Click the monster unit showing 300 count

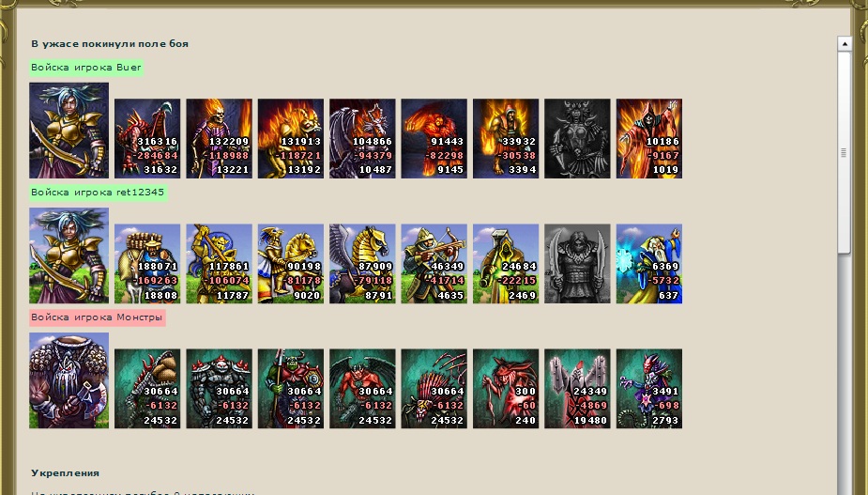click(x=506, y=389)
